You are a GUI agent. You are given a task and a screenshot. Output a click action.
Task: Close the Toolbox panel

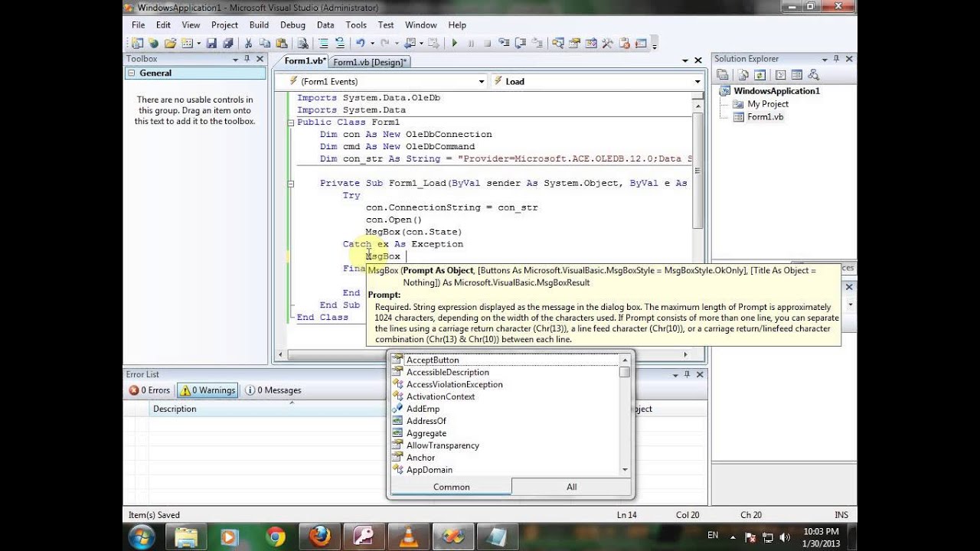[260, 59]
